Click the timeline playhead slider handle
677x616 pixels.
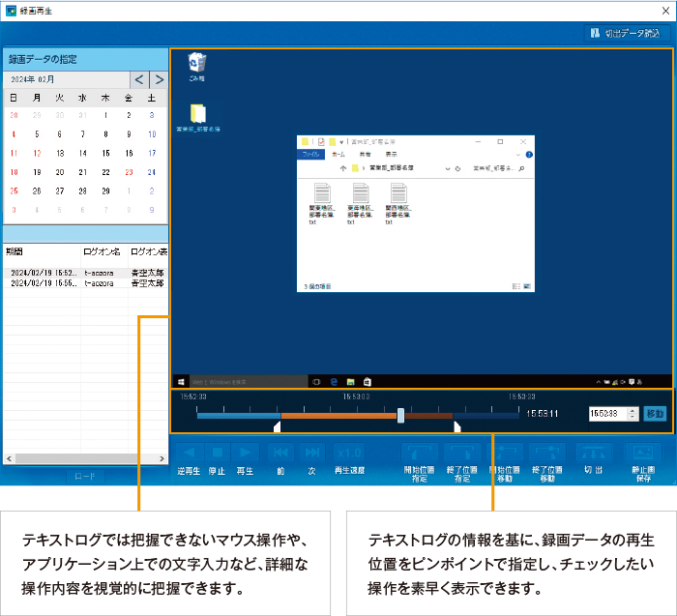(400, 415)
